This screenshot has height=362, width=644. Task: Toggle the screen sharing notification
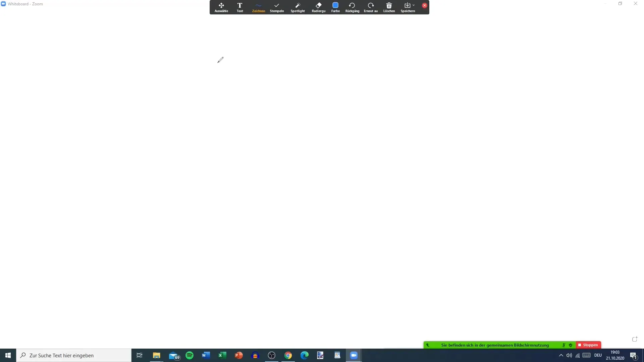(x=427, y=345)
